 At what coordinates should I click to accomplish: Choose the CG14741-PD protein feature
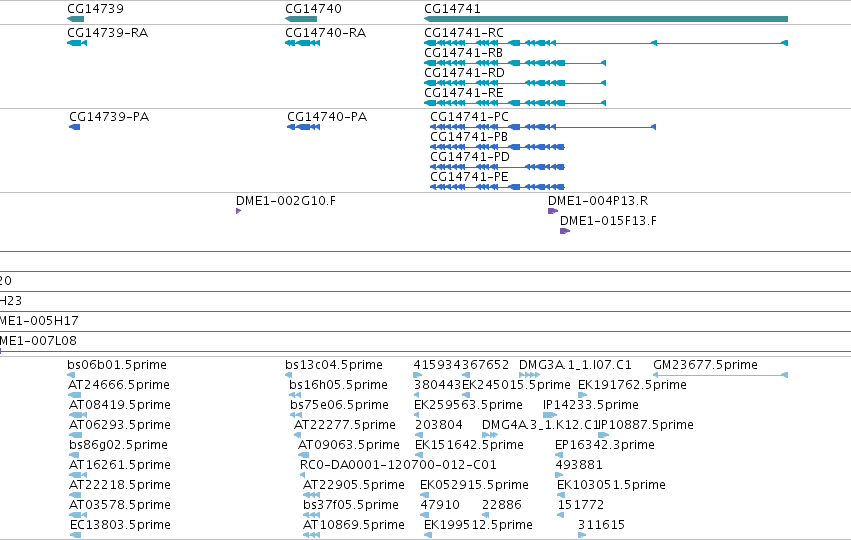[470, 157]
